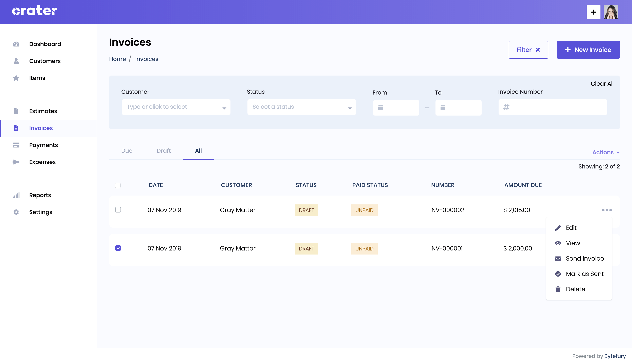The image size is (632, 364).
Task: Click the Payments sidebar icon
Action: 16,145
